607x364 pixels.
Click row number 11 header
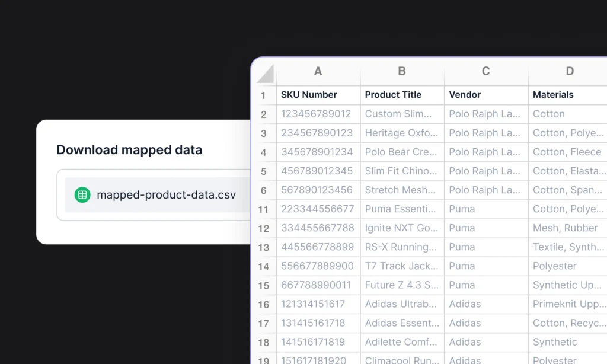pyautogui.click(x=264, y=209)
